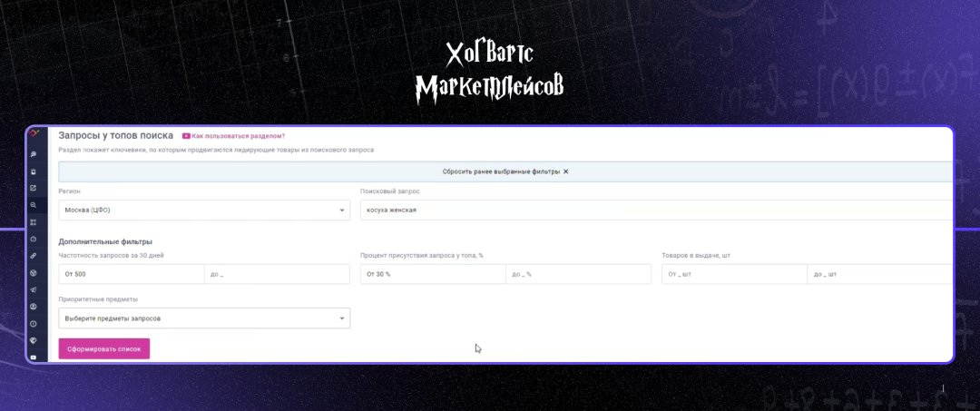
Task: Click the YouTube icon at sidebar bottom
Action: point(34,357)
